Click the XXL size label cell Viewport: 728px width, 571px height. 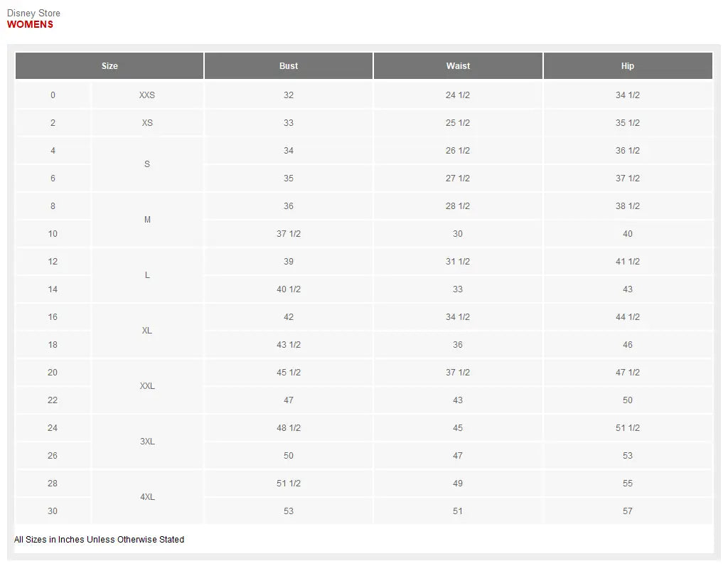[147, 386]
